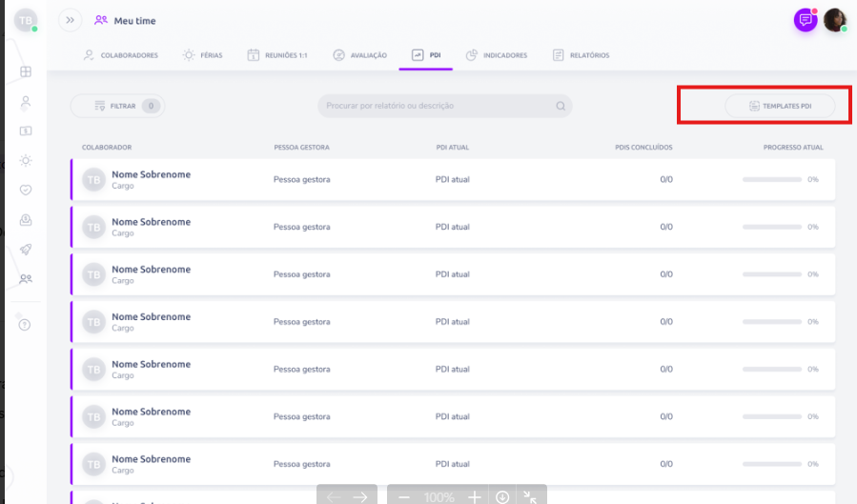This screenshot has height=504, width=857.
Task: Open the dashboard grid icon in sidebar
Action: point(26,71)
